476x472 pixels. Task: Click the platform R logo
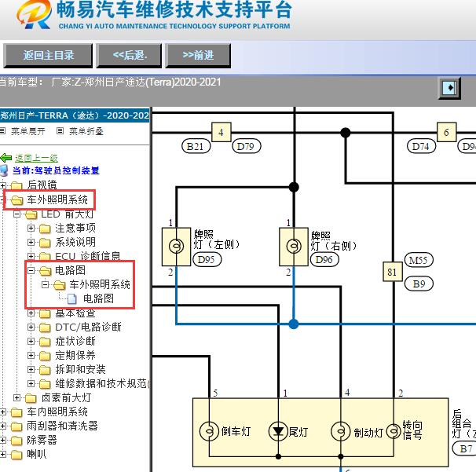point(34,15)
